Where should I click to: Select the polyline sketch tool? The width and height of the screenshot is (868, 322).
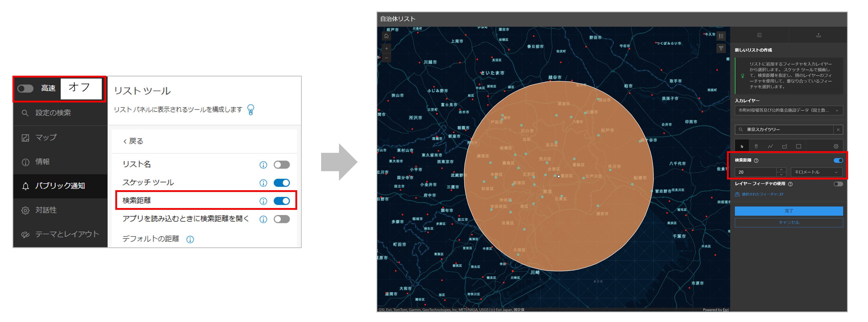770,147
